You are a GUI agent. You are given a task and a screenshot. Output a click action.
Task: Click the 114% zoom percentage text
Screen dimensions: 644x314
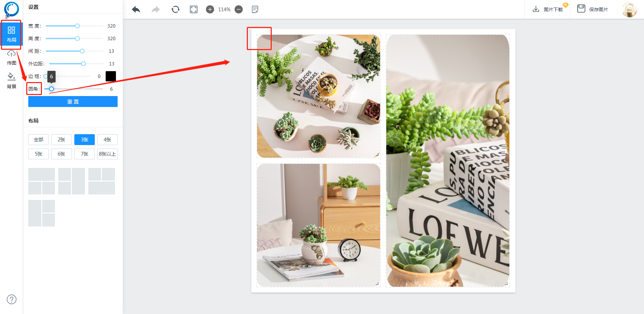click(x=224, y=10)
